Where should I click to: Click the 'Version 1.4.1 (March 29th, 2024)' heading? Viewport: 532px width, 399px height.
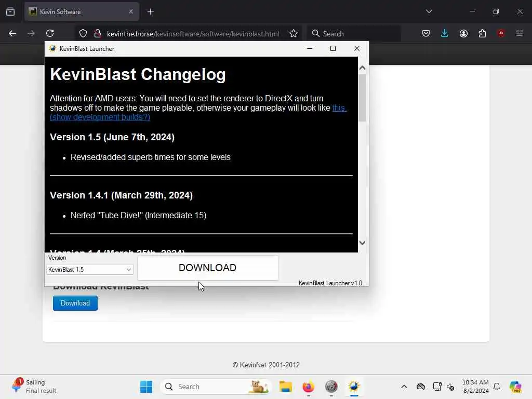click(121, 195)
